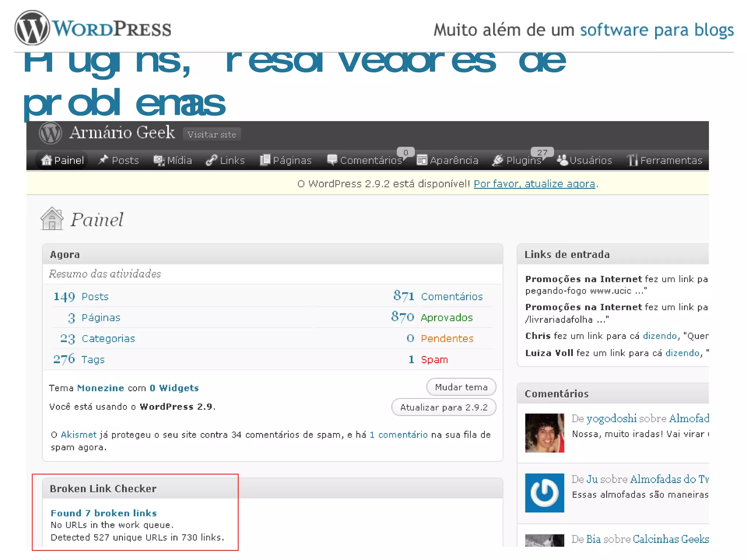
Task: Click the Atualizar para 2.9.2 button
Action: click(444, 407)
